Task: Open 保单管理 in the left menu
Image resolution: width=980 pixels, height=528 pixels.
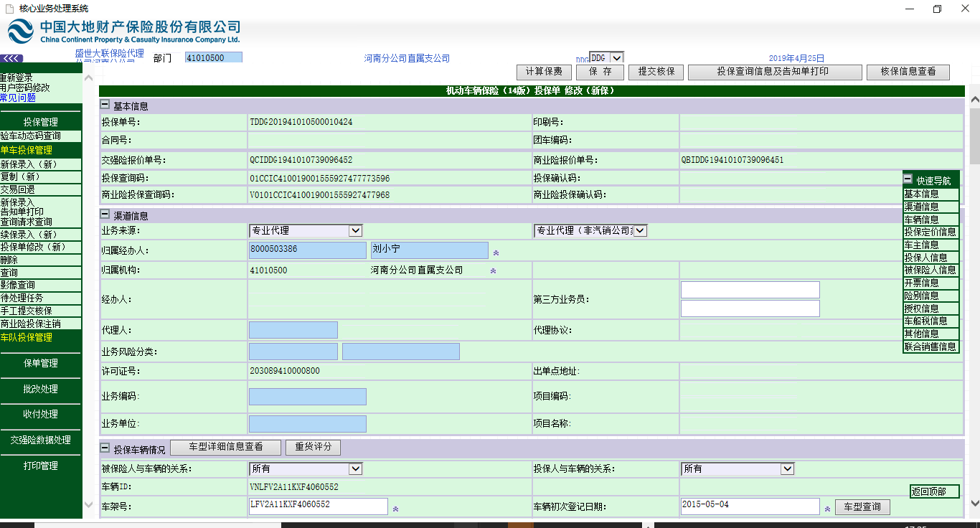Action: click(41, 363)
